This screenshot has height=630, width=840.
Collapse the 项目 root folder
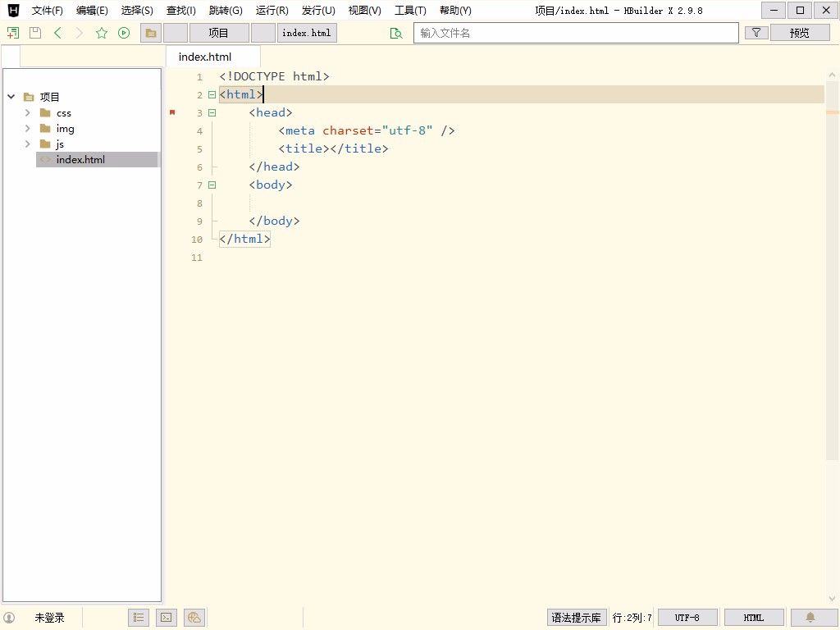(x=11, y=97)
